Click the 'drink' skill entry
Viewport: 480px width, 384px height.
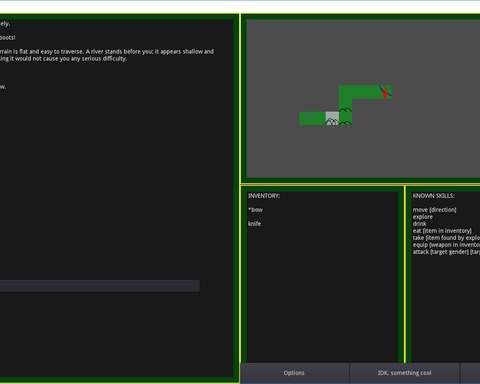[x=419, y=224]
